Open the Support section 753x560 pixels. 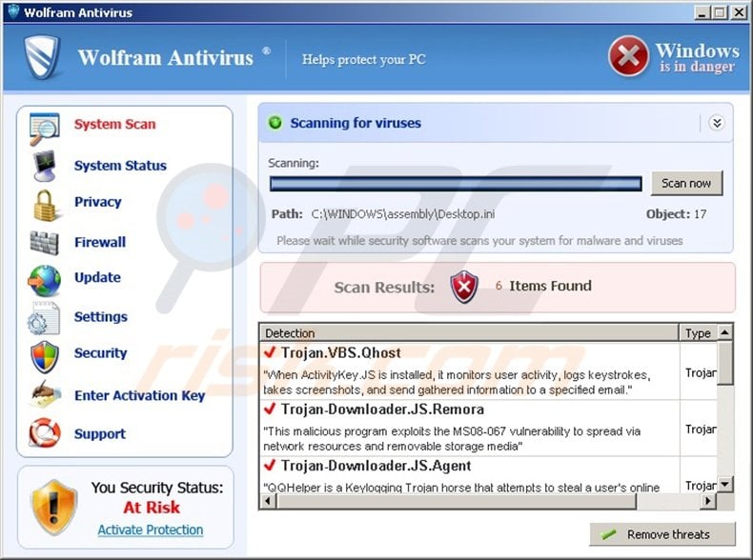point(100,433)
